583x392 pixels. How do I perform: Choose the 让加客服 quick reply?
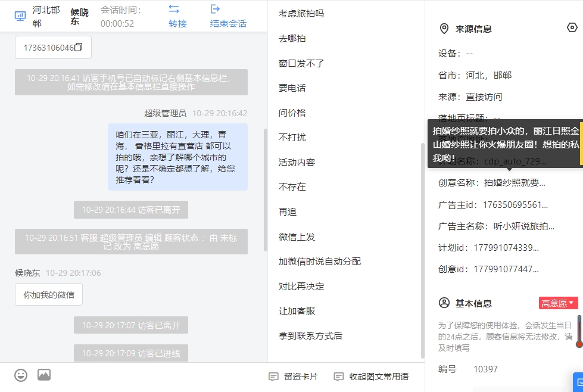click(x=297, y=311)
